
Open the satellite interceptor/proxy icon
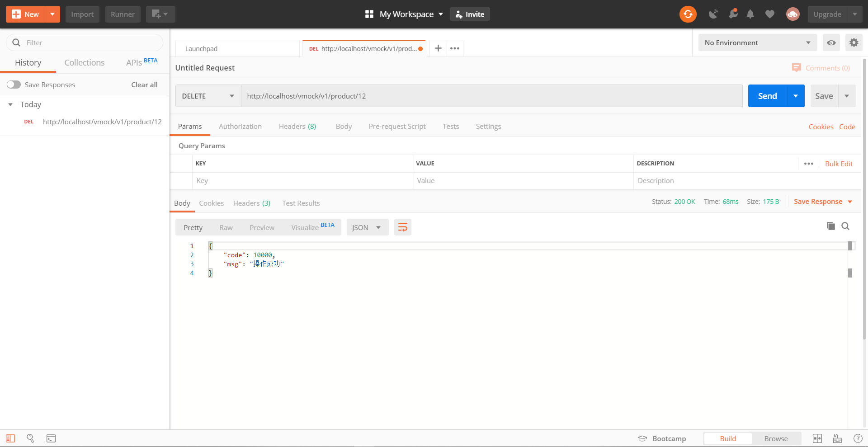point(713,14)
